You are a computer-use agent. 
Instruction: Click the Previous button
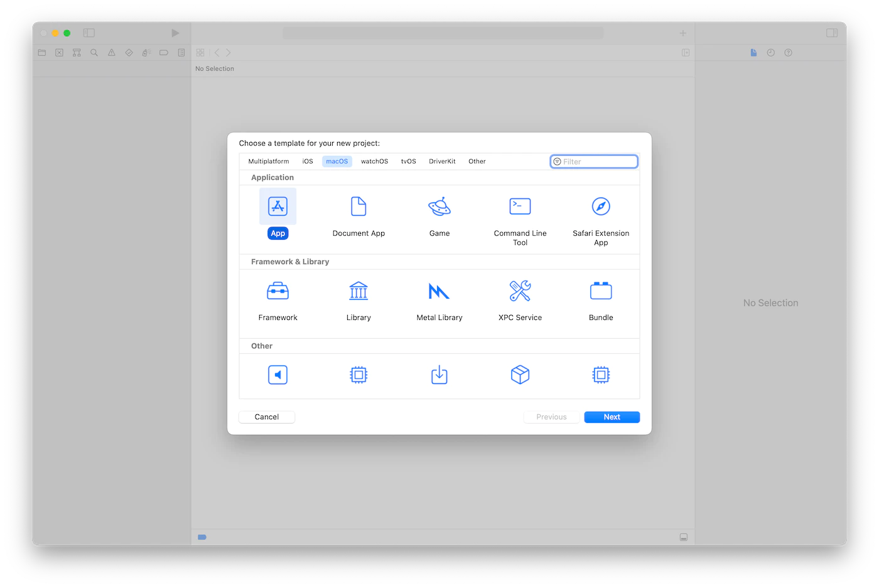pyautogui.click(x=551, y=417)
